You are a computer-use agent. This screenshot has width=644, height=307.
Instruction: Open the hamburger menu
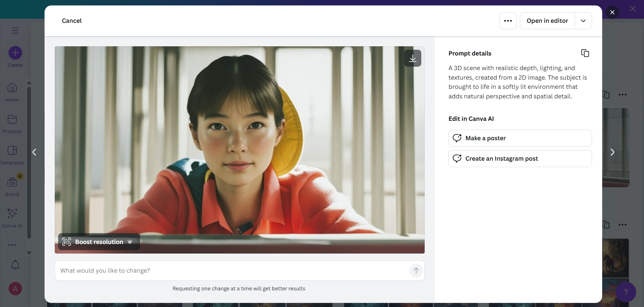(15, 31)
